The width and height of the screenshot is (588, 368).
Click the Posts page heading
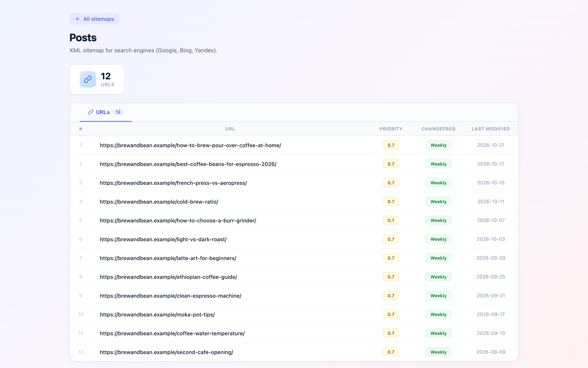83,38
